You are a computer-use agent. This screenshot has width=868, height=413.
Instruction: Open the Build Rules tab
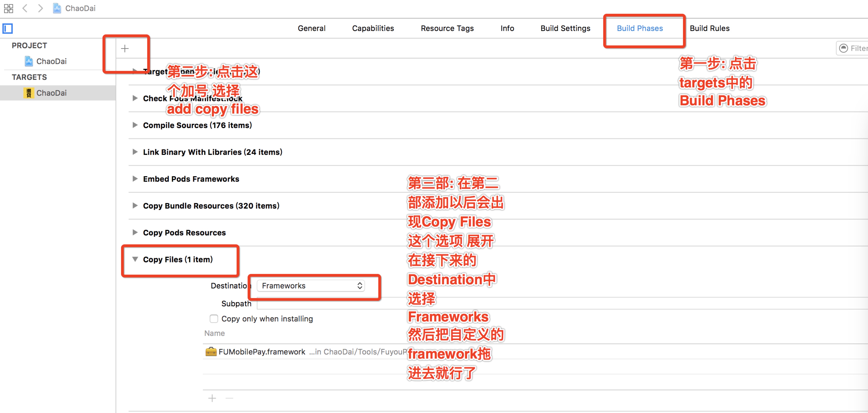click(x=710, y=28)
